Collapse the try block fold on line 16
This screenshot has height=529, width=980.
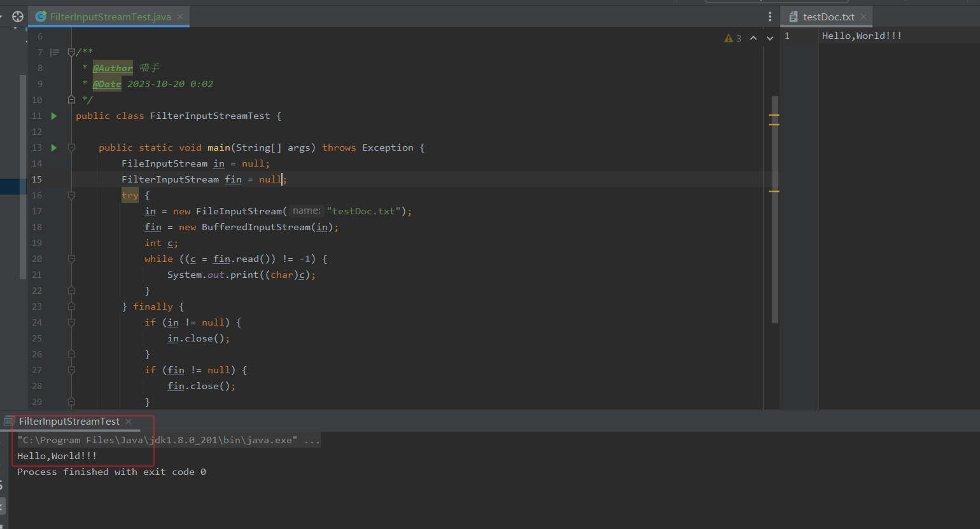pos(71,195)
